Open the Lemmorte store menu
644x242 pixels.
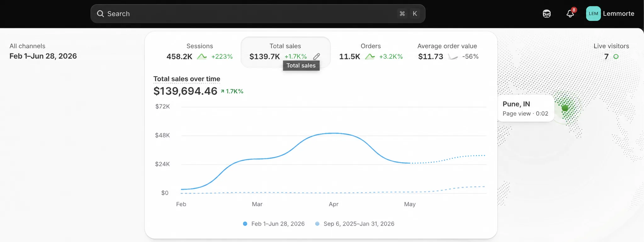click(x=610, y=14)
